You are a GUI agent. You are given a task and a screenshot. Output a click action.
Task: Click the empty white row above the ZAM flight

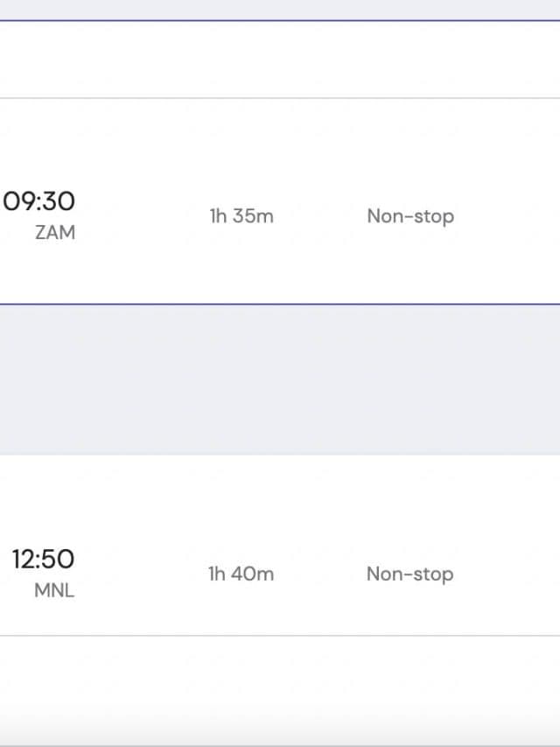pyautogui.click(x=280, y=60)
